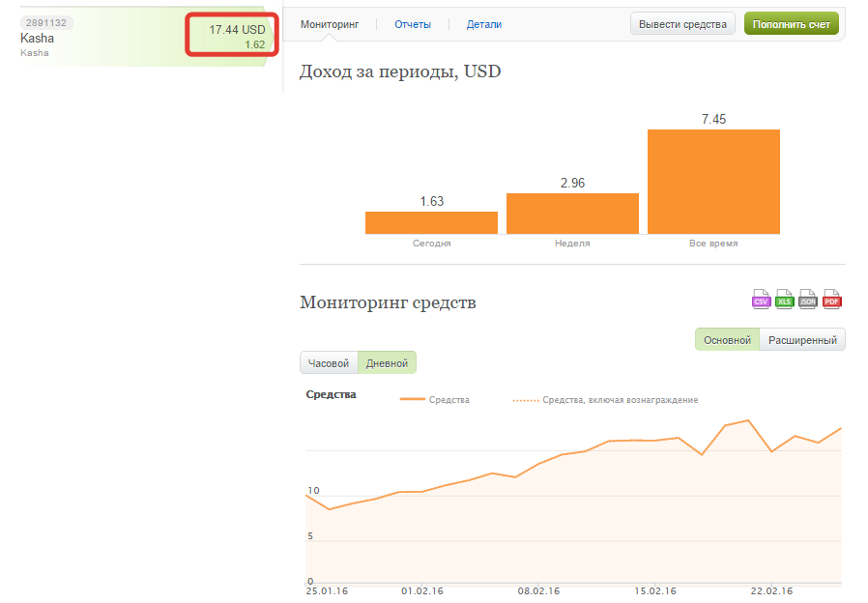
Task: Select Расширенный monitoring mode
Action: [x=802, y=340]
